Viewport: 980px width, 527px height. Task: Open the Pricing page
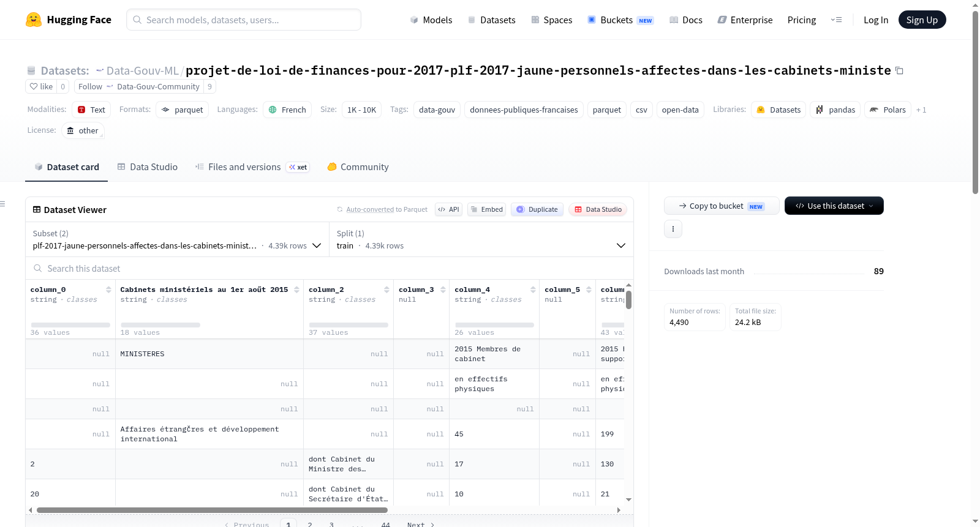[x=802, y=20]
